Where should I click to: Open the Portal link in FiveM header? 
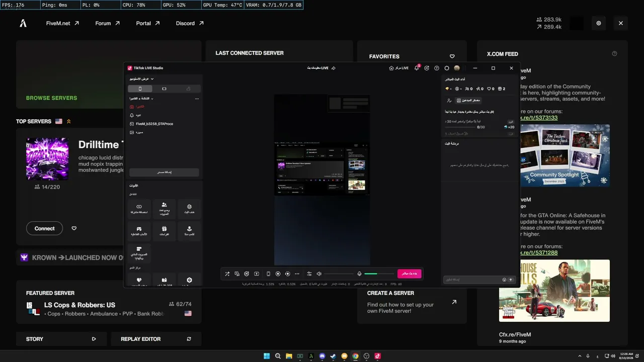pyautogui.click(x=148, y=23)
